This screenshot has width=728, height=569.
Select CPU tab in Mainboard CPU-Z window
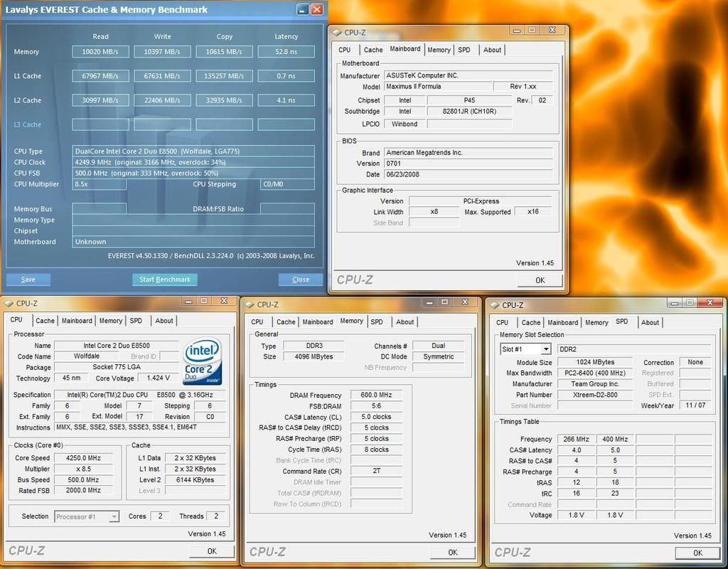(345, 50)
